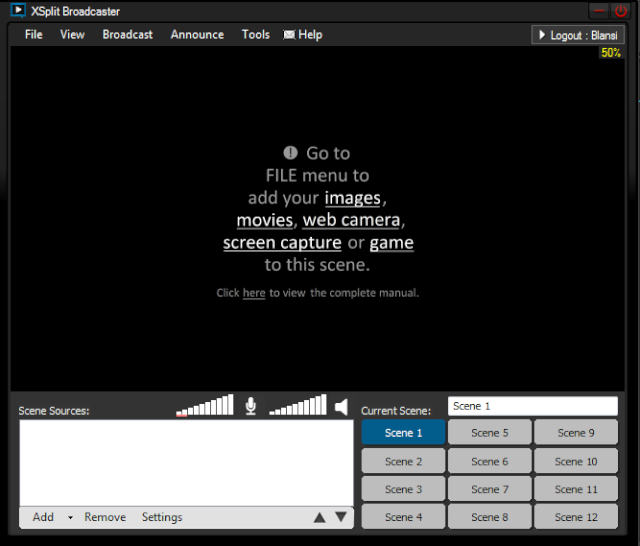This screenshot has height=546, width=640.
Task: Click the screen capture link
Action: tap(282, 243)
